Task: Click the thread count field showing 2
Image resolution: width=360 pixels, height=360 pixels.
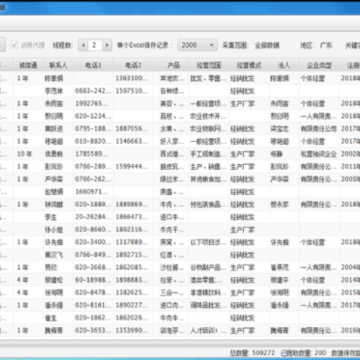Action: click(95, 45)
